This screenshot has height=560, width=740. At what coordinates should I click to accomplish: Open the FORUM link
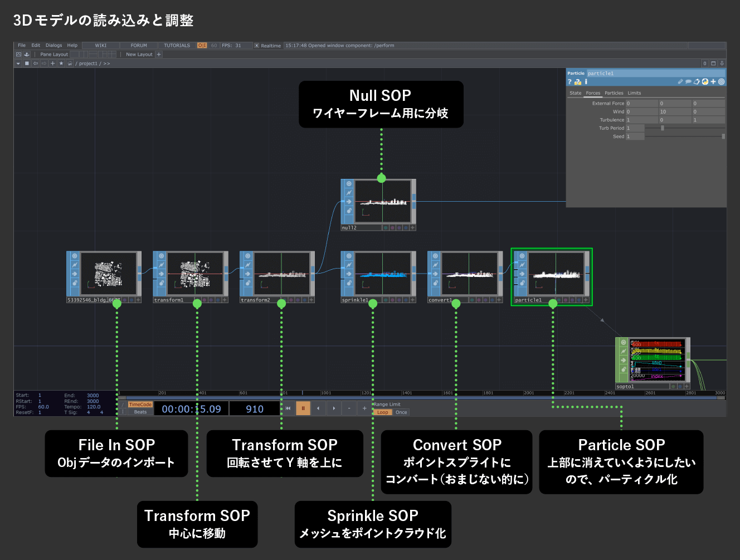(139, 46)
